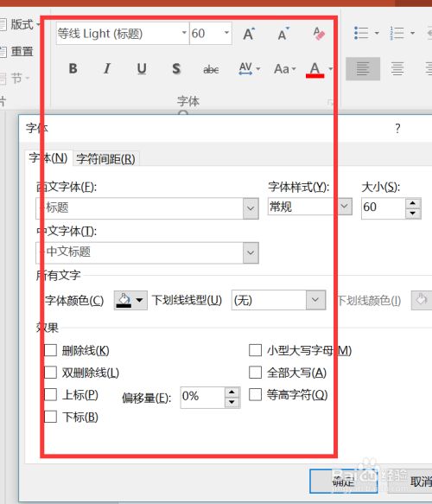This screenshot has width=432, height=504.
Task: Toggle Italic formatting in ribbon
Action: (x=107, y=68)
